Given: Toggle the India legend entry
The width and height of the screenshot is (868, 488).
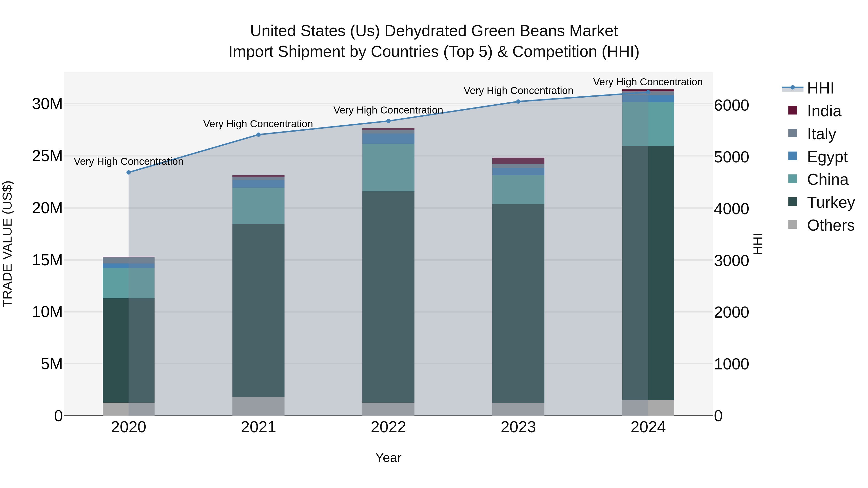Looking at the screenshot, I should pos(814,111).
